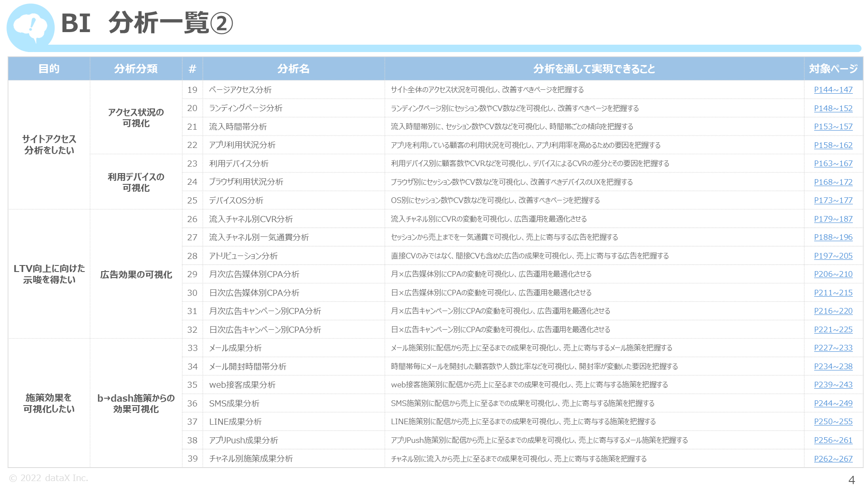Open page link P148~152
Image resolution: width=868 pixels, height=488 pixels.
tap(833, 108)
